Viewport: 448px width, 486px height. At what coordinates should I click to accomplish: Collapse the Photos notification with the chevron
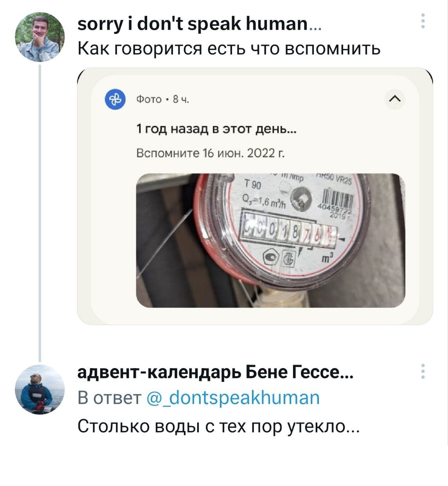click(395, 99)
